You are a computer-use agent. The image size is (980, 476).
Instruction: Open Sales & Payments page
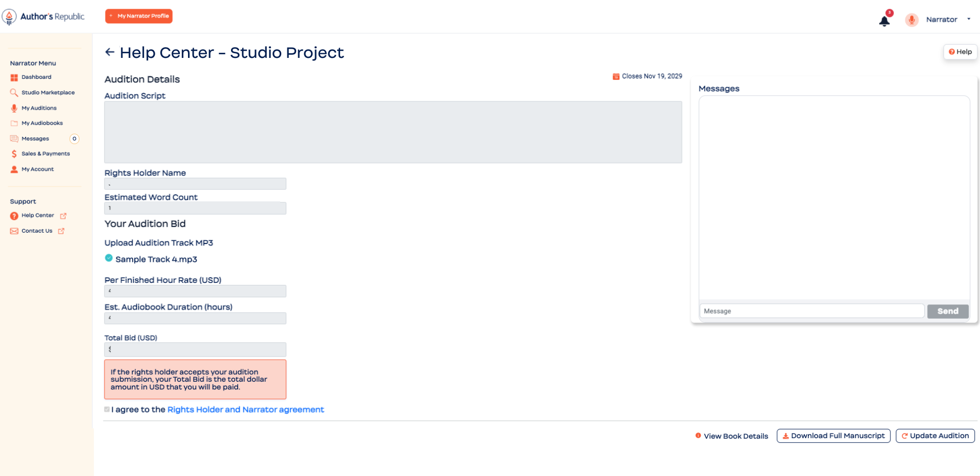(x=46, y=154)
